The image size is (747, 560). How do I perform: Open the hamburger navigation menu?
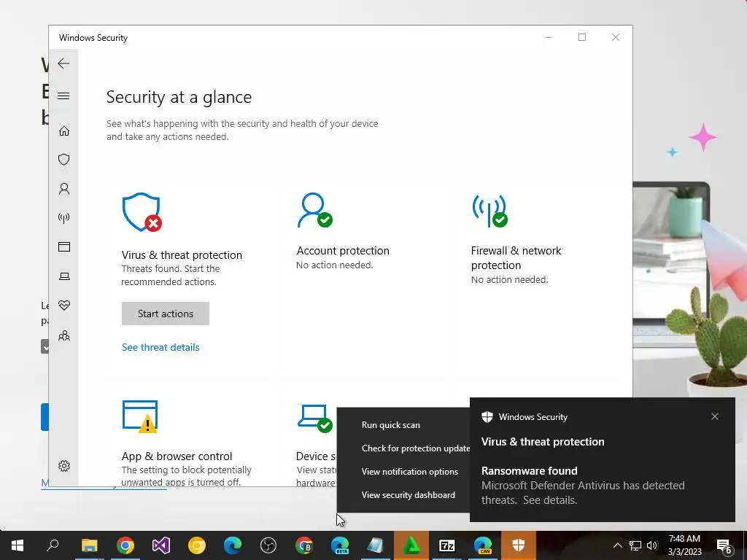pos(63,96)
